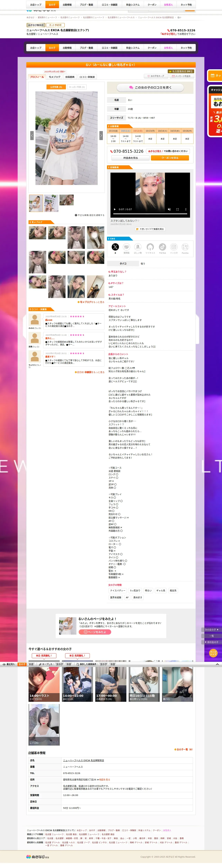Click the eye icon beside 最近見た
The width and height of the screenshot is (222, 868).
coord(4,665)
